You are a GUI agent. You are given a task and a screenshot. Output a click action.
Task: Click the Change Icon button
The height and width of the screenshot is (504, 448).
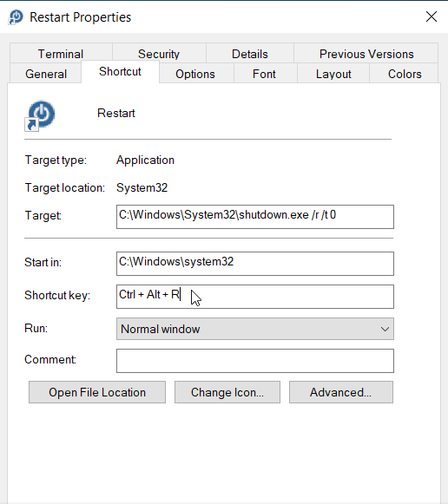coord(227,392)
